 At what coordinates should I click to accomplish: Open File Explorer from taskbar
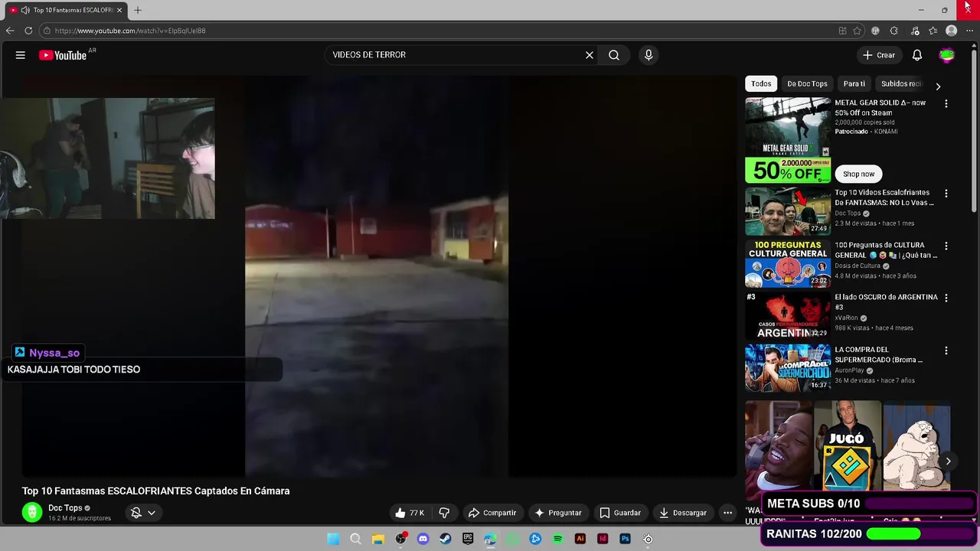click(x=377, y=539)
